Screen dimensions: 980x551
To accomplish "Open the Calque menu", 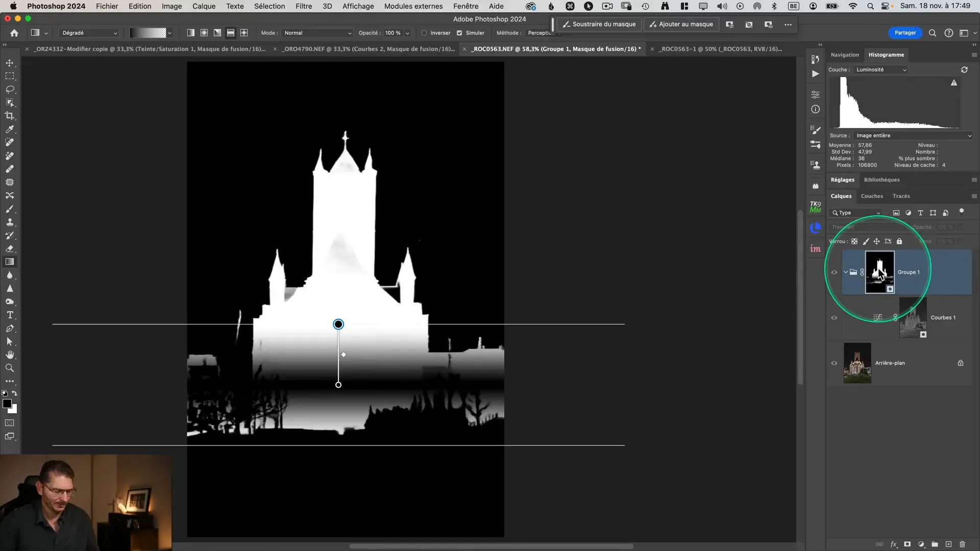I will pyautogui.click(x=204, y=6).
